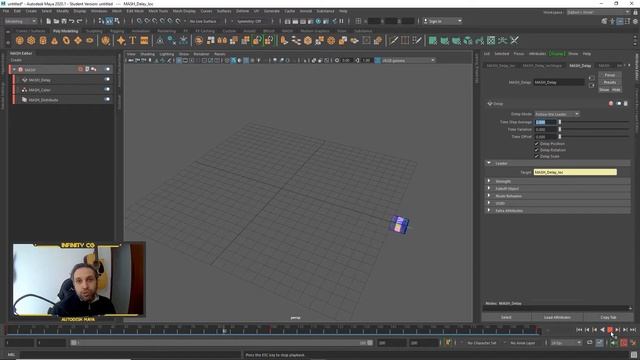Switch to the MASH_Delay_loc tab

tap(501, 66)
